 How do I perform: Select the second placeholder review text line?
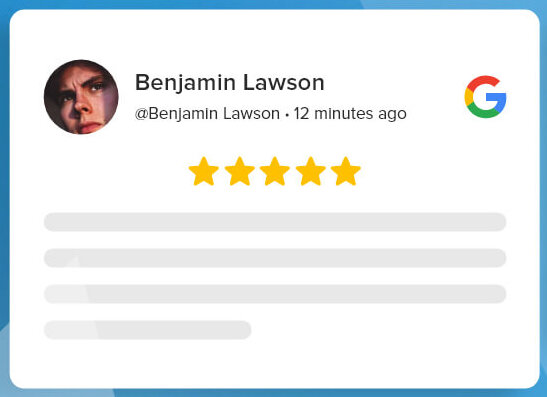click(x=275, y=258)
